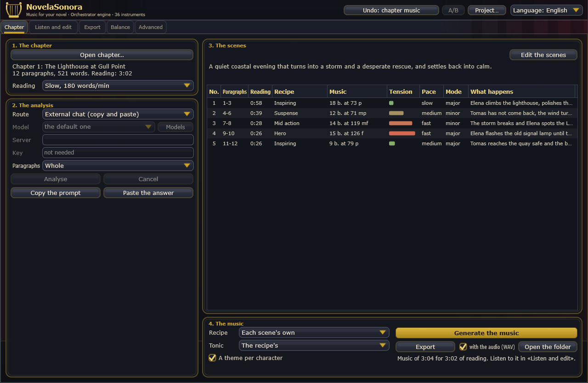Click the No. column header
The image size is (588, 383).
214,91
